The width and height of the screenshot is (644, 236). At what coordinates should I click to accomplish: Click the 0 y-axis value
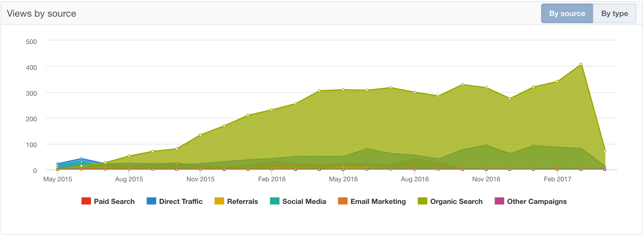35,171
